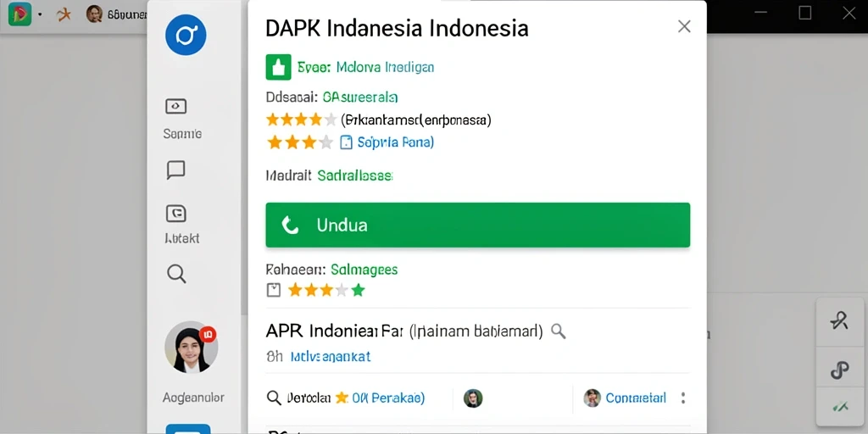Click the green star in Salmagees rating
Viewport: 868px width, 434px height.
[359, 290]
